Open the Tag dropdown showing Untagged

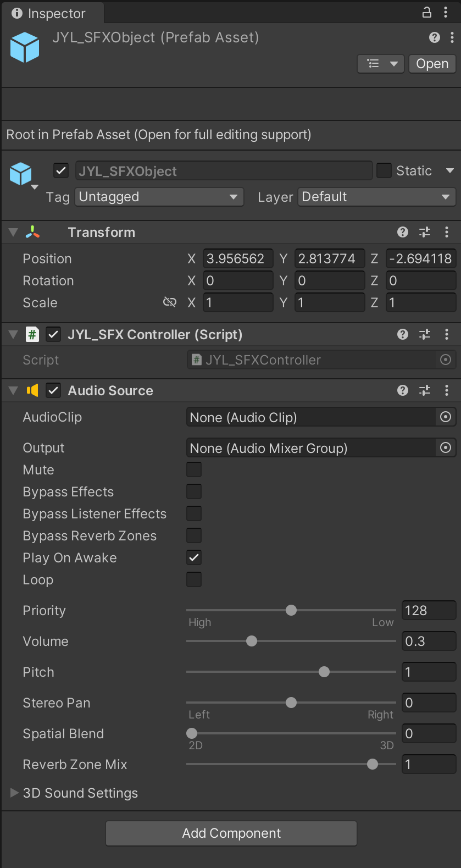pyautogui.click(x=159, y=197)
